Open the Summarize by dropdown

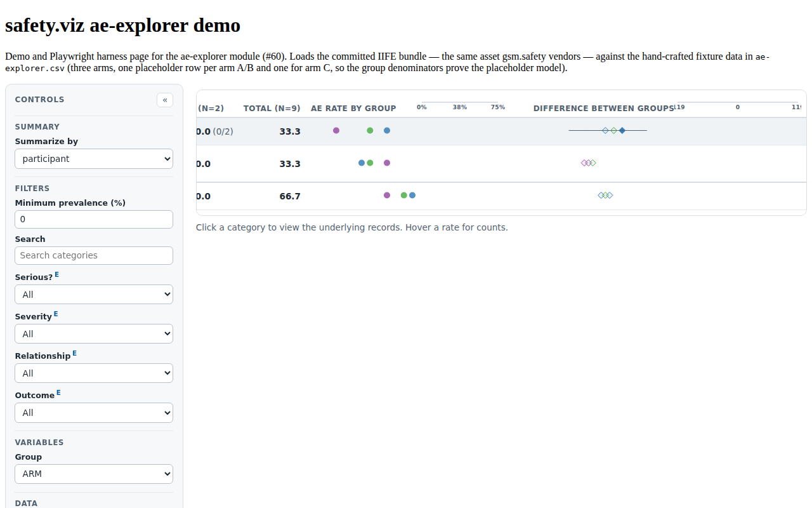pyautogui.click(x=94, y=159)
